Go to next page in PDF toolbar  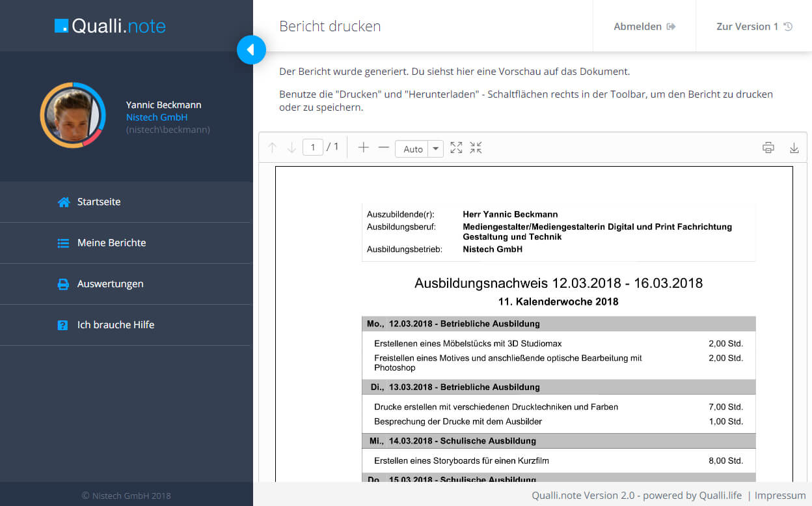coord(291,148)
